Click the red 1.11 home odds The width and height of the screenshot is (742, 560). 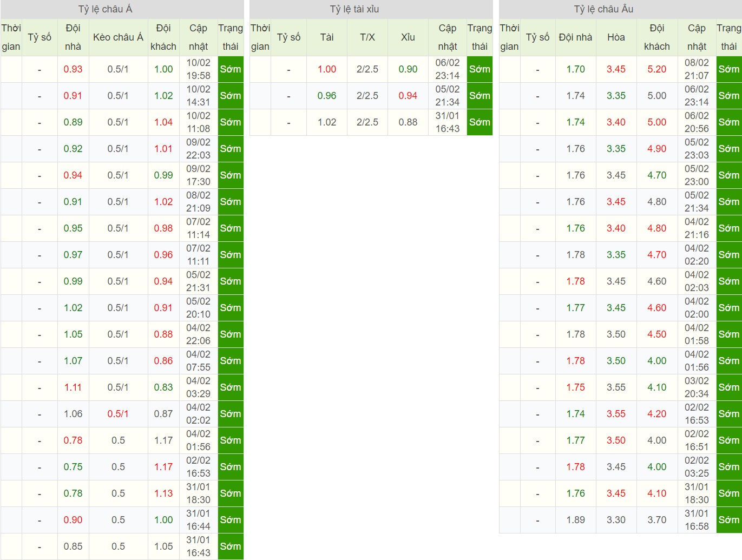click(x=73, y=387)
